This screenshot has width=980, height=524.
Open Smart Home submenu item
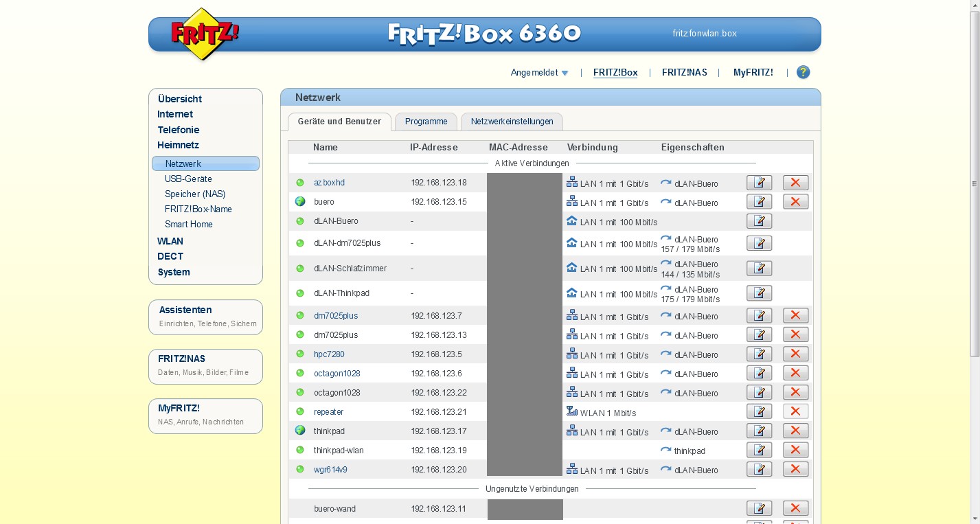pos(189,224)
